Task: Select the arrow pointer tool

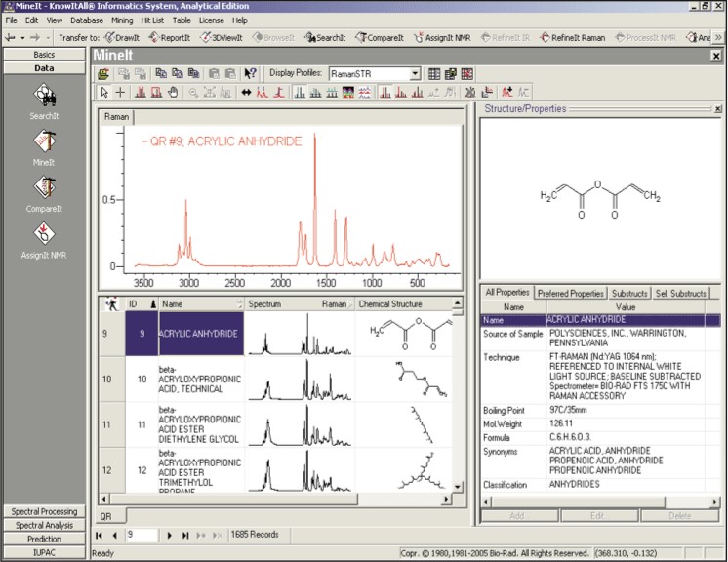Action: (104, 93)
